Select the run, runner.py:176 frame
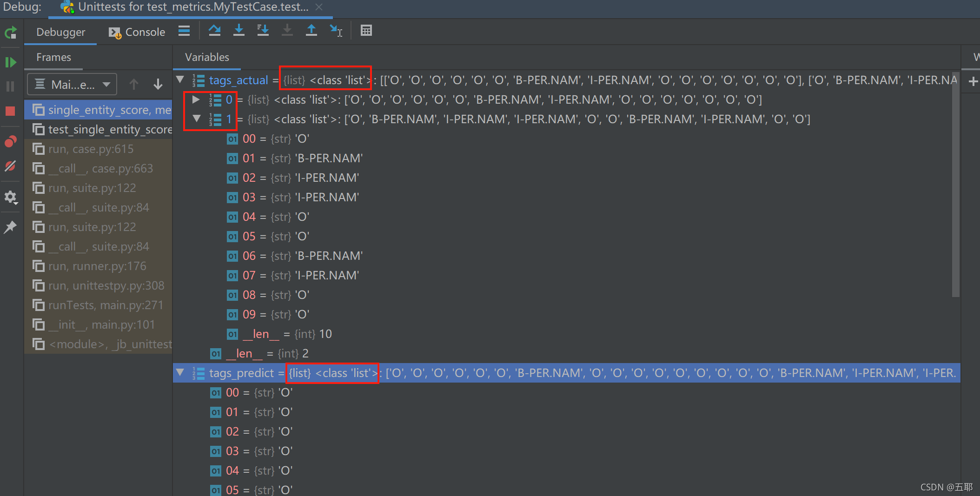 98,266
